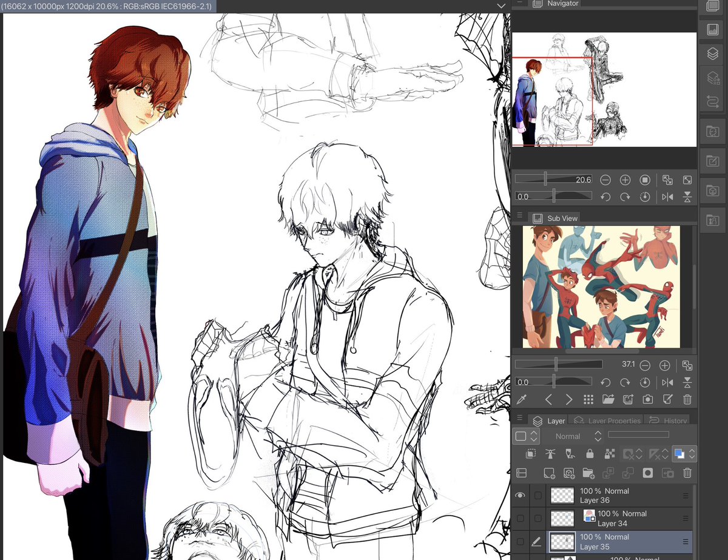Click Sub View edit note icon
This screenshot has height=560, width=728.
tap(668, 400)
